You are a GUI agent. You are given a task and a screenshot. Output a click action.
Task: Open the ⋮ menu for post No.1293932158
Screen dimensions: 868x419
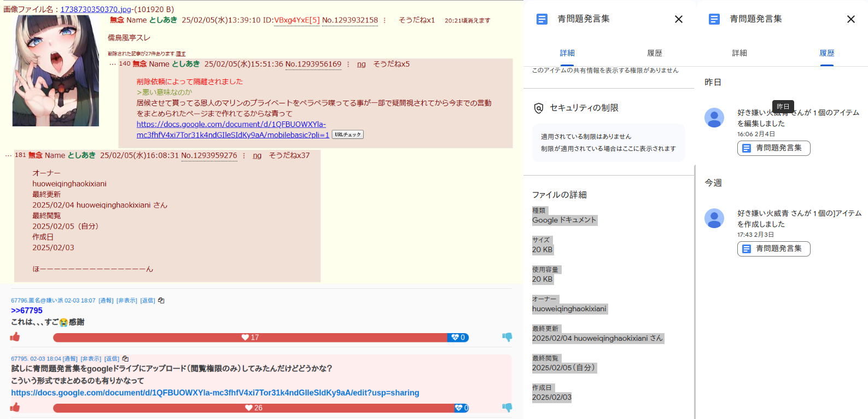click(385, 20)
